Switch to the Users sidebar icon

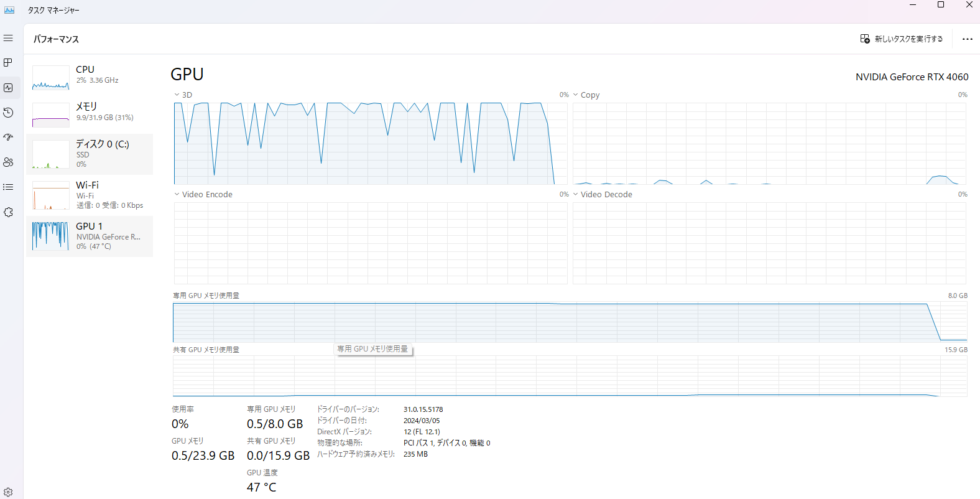[8, 162]
